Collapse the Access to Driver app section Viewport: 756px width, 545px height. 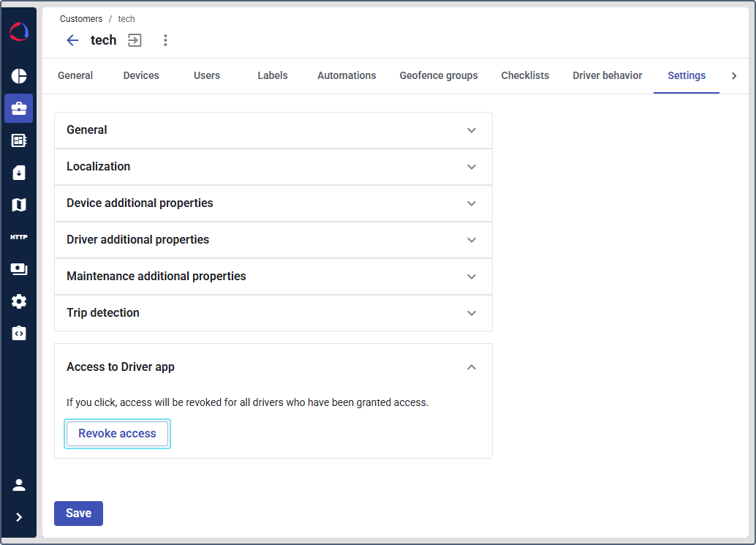(471, 367)
